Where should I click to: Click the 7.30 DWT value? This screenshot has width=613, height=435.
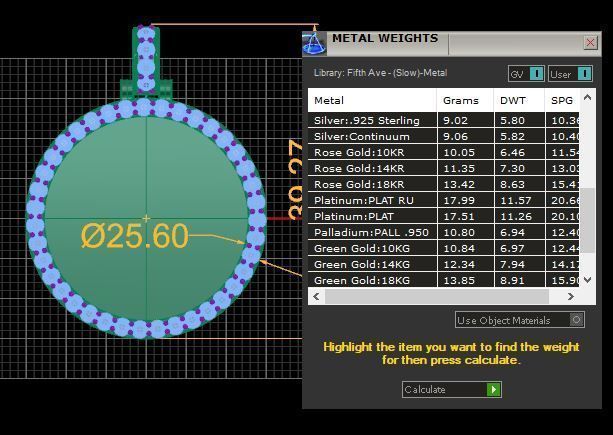(513, 168)
